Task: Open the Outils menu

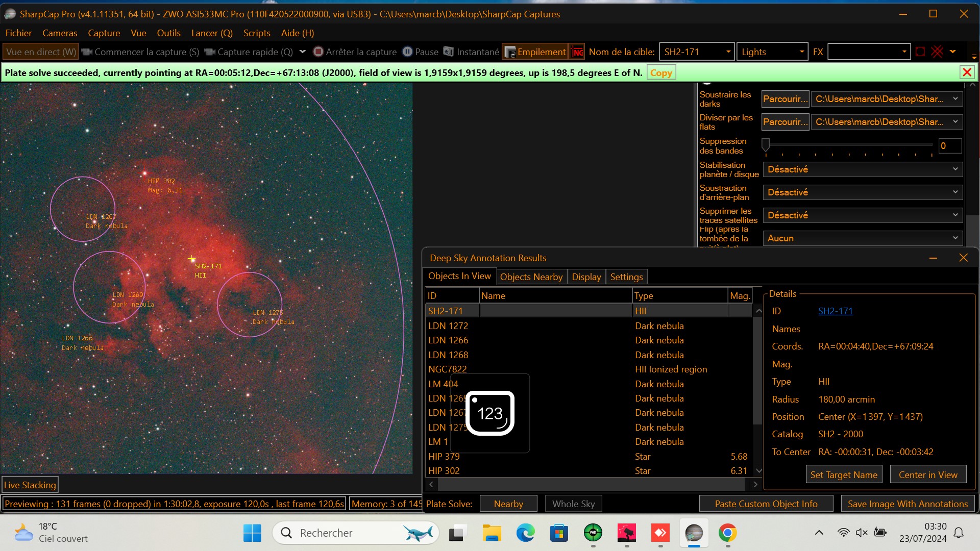Action: pyautogui.click(x=168, y=33)
